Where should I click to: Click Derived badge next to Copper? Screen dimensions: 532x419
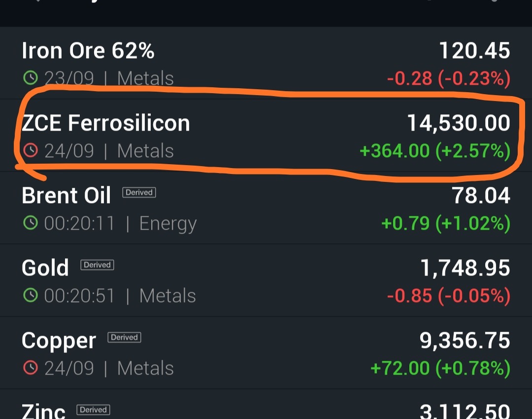tap(124, 337)
